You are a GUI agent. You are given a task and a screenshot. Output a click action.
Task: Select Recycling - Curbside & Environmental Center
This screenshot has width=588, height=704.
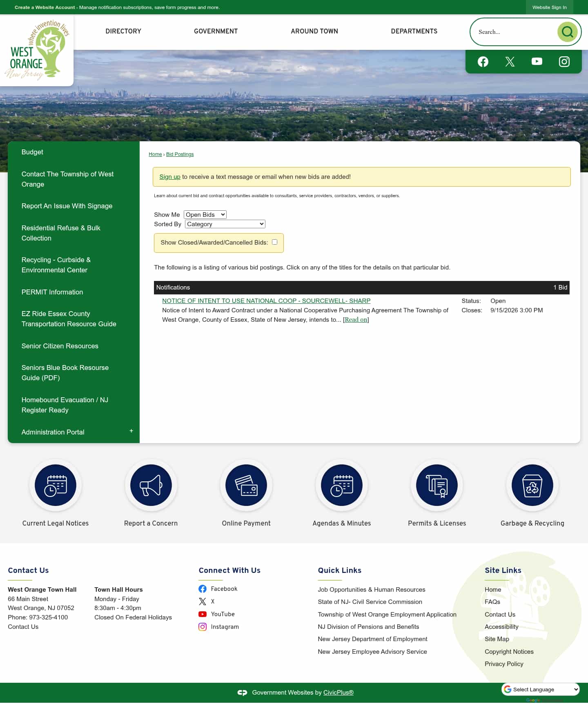[56, 265]
